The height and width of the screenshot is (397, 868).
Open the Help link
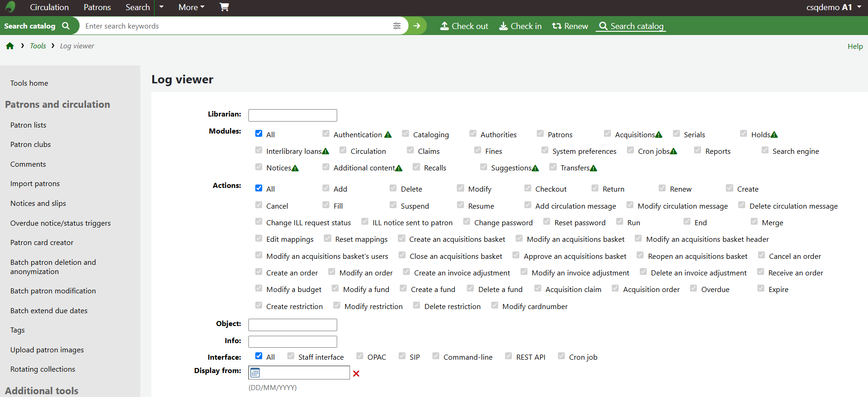pos(855,46)
